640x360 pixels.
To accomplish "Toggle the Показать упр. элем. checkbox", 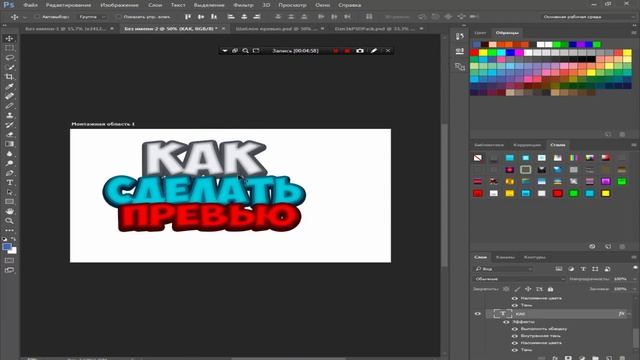I will 118,17.
